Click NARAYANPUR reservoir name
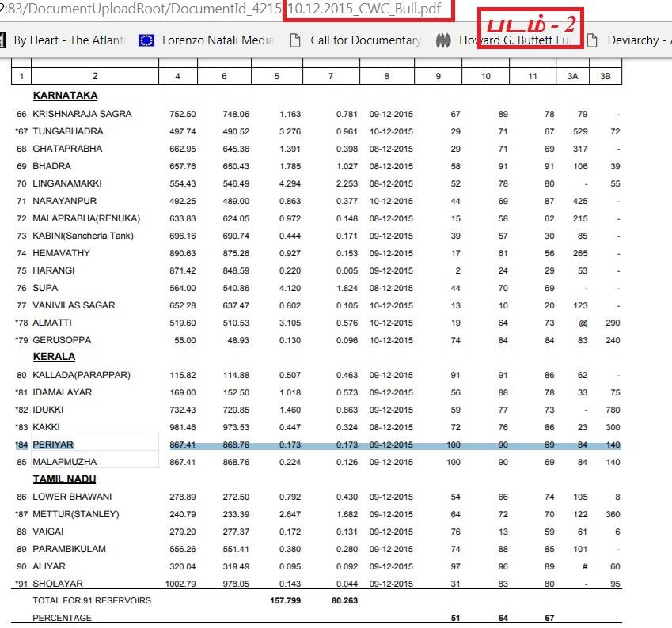Viewport: 672px width, 628px height. pyautogui.click(x=65, y=201)
